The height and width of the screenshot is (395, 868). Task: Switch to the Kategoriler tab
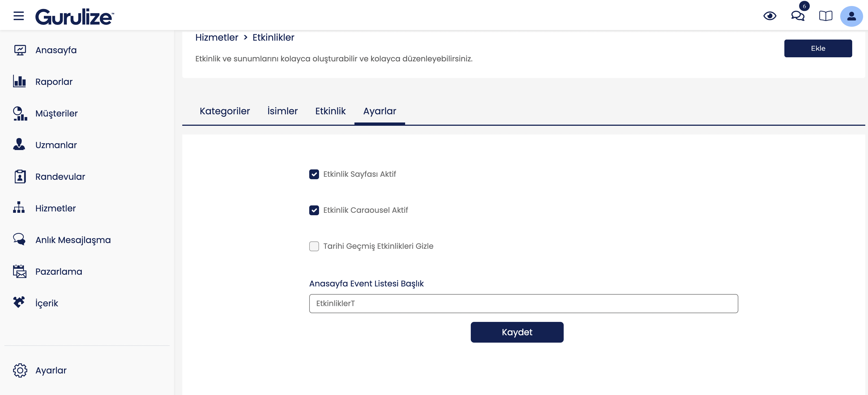225,111
